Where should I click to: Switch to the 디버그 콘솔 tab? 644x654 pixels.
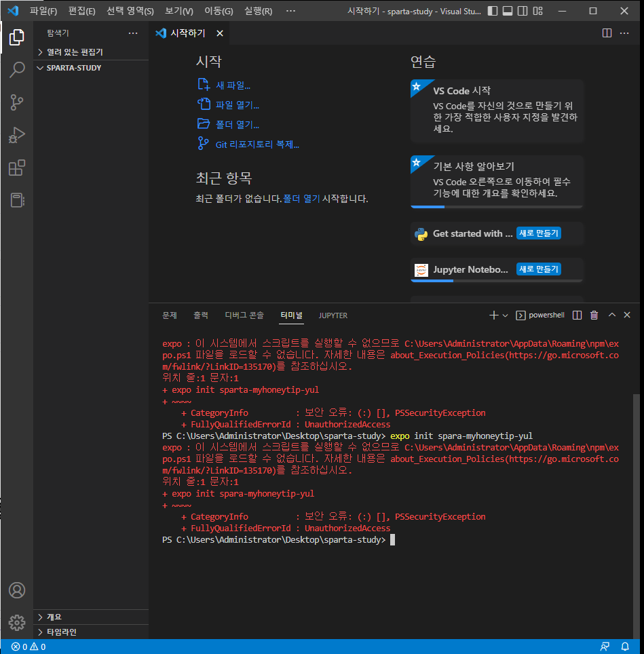pos(244,315)
